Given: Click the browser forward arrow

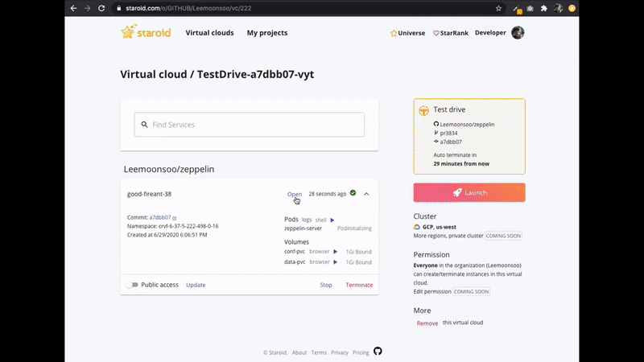Looking at the screenshot, I should click(87, 8).
